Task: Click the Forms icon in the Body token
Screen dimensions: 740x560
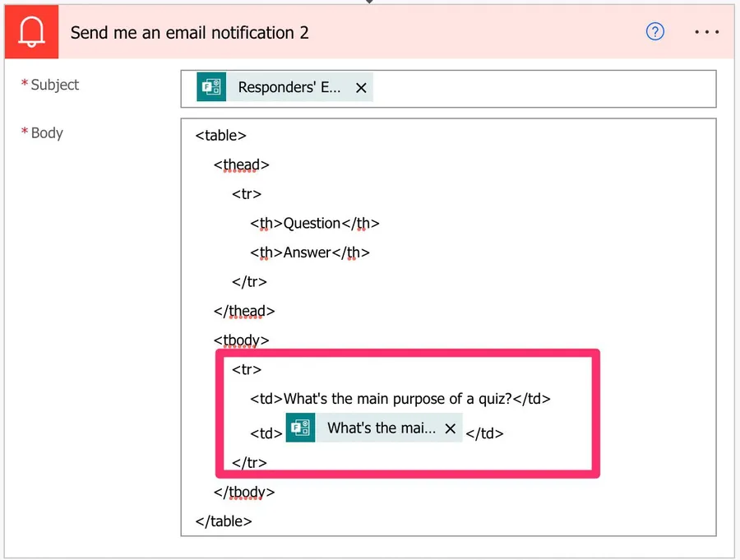Action: tap(300, 428)
